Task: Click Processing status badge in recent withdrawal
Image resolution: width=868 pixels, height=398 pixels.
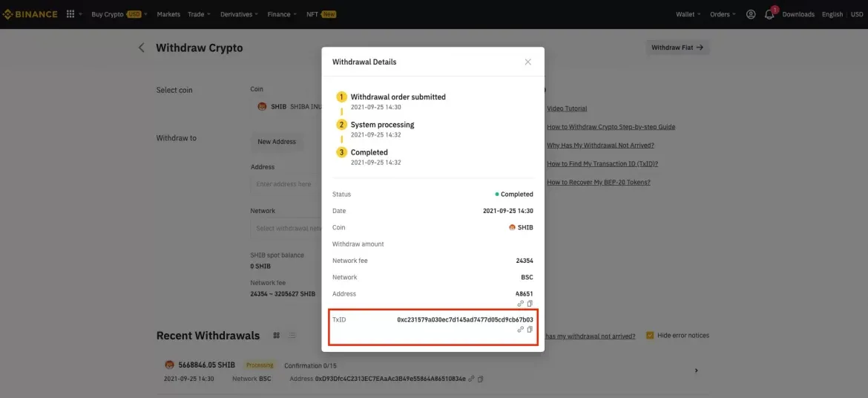Action: [x=260, y=365]
